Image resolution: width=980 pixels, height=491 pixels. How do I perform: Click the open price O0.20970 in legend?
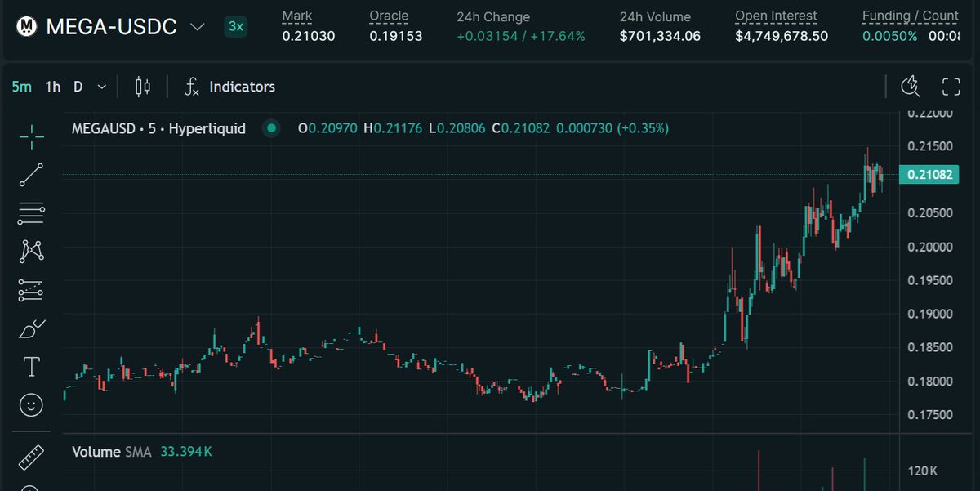pos(327,128)
